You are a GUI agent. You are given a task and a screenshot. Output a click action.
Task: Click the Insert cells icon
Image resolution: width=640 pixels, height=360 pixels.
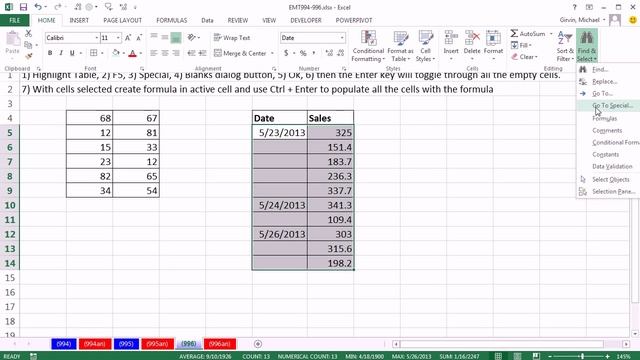pos(451,38)
